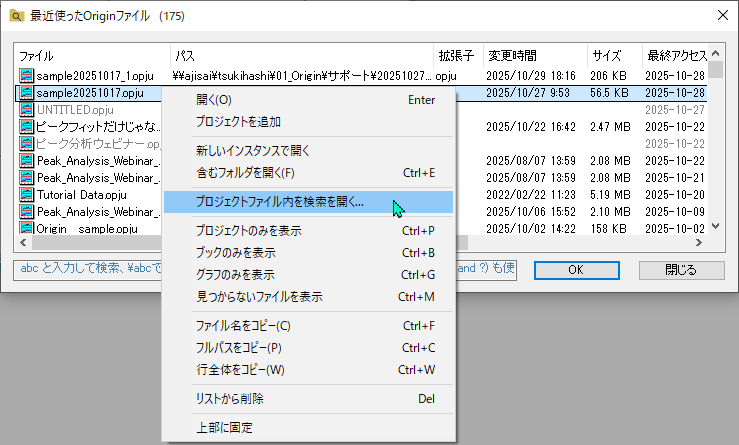Click the Tutorial Data.opju file icon

tap(26, 194)
